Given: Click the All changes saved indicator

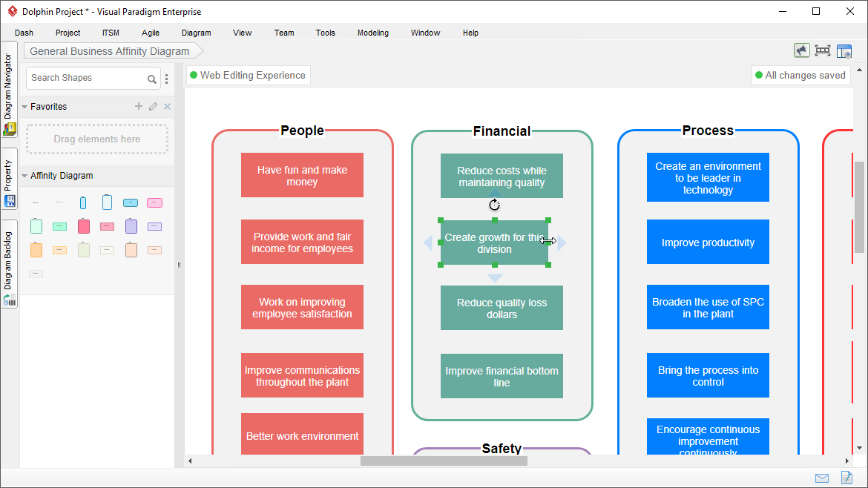Looking at the screenshot, I should (801, 75).
